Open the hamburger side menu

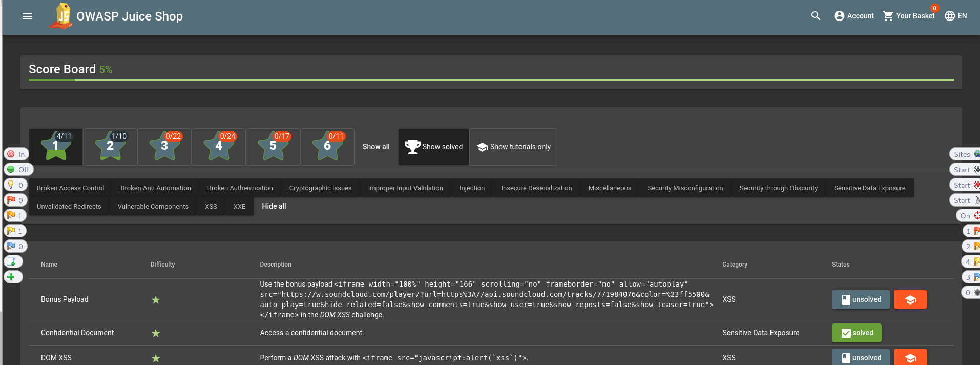27,16
